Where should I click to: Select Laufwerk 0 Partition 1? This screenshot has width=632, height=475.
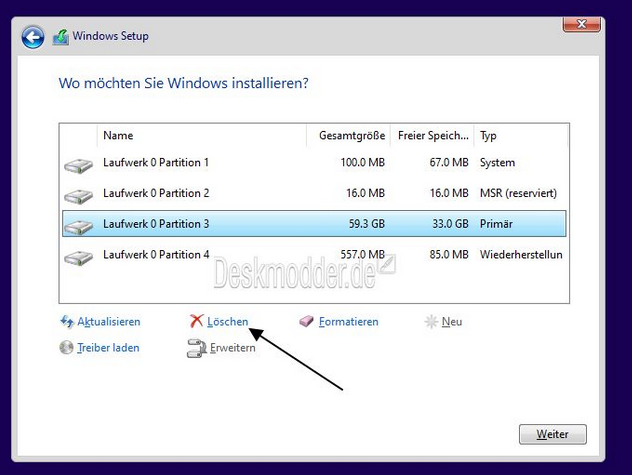click(x=314, y=162)
